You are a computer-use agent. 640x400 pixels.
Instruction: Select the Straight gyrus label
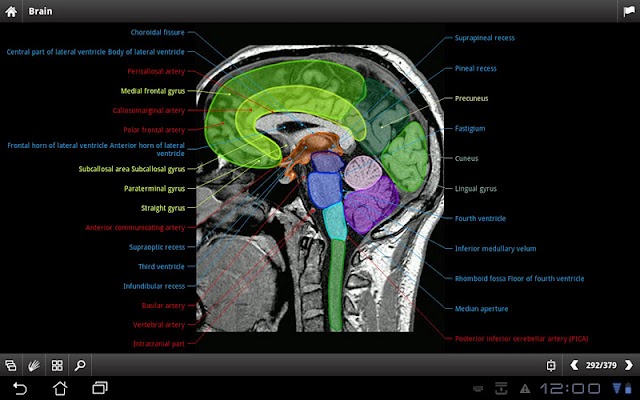pyautogui.click(x=163, y=208)
